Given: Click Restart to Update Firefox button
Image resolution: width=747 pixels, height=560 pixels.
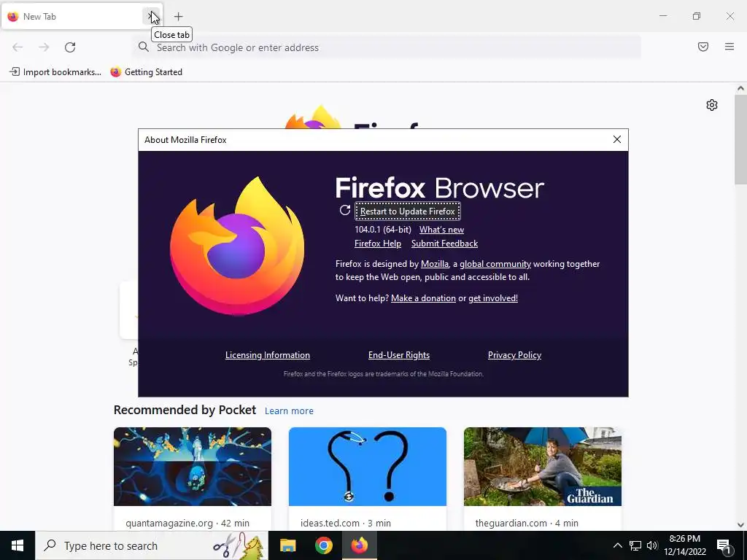Looking at the screenshot, I should (408, 211).
